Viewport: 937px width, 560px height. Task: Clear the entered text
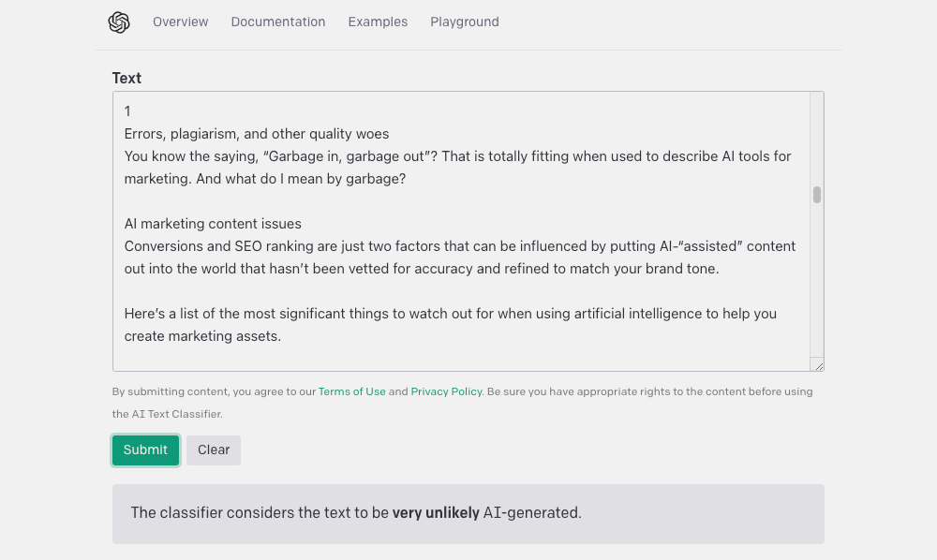click(213, 449)
